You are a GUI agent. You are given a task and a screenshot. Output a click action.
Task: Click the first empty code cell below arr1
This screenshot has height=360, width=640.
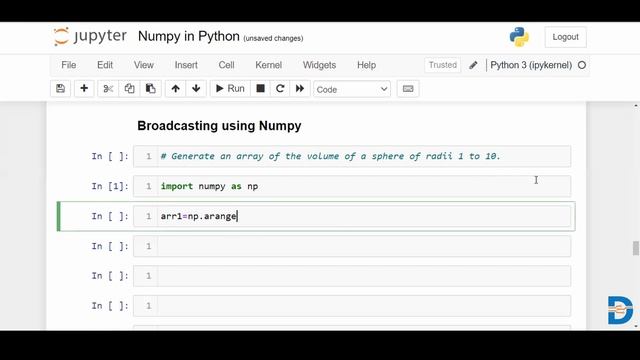point(352,246)
